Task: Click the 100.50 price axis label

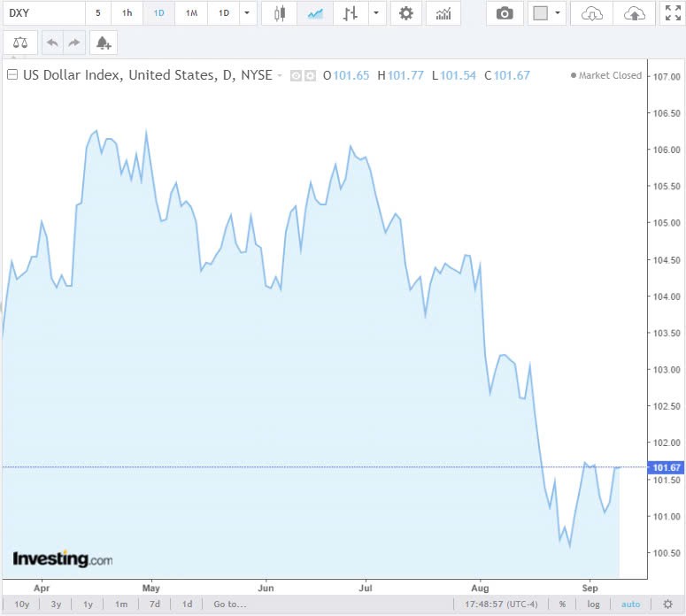Action: (x=667, y=553)
